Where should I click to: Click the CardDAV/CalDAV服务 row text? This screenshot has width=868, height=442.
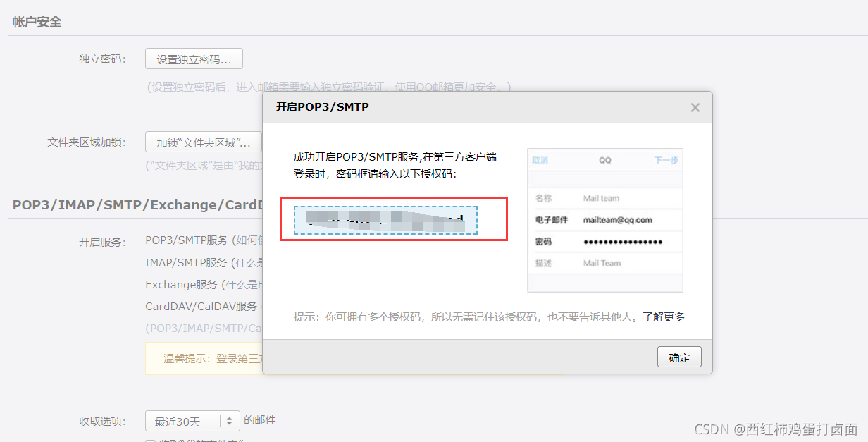point(201,307)
